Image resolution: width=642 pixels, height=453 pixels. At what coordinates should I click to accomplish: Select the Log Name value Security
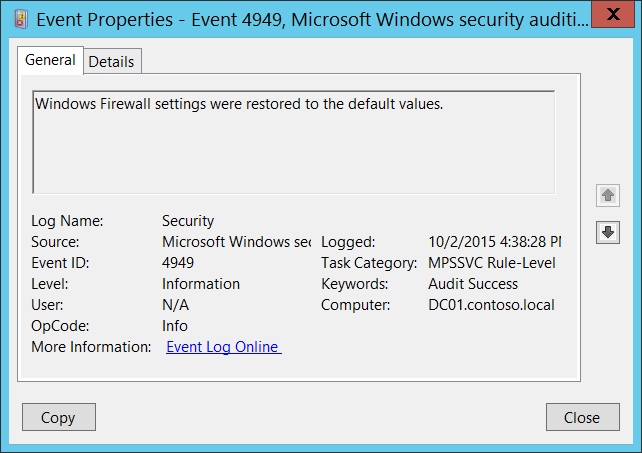tap(188, 220)
